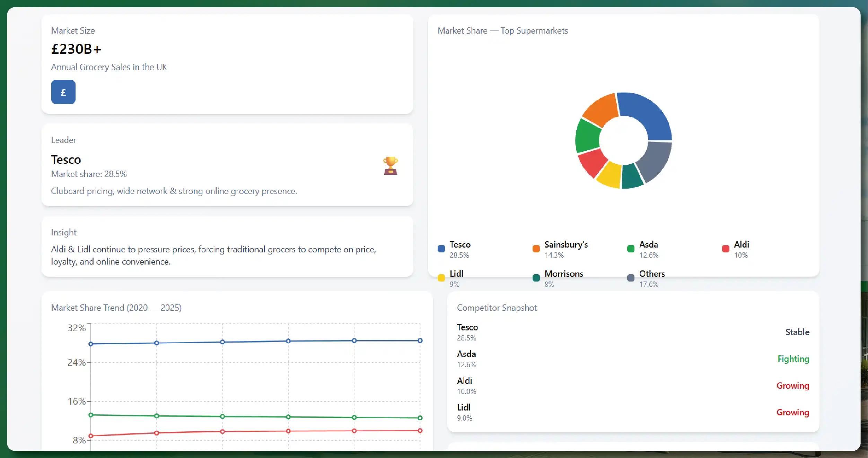Screen dimensions: 868x458
Task: Click the green Fighting status for Asda
Action: click(x=793, y=359)
